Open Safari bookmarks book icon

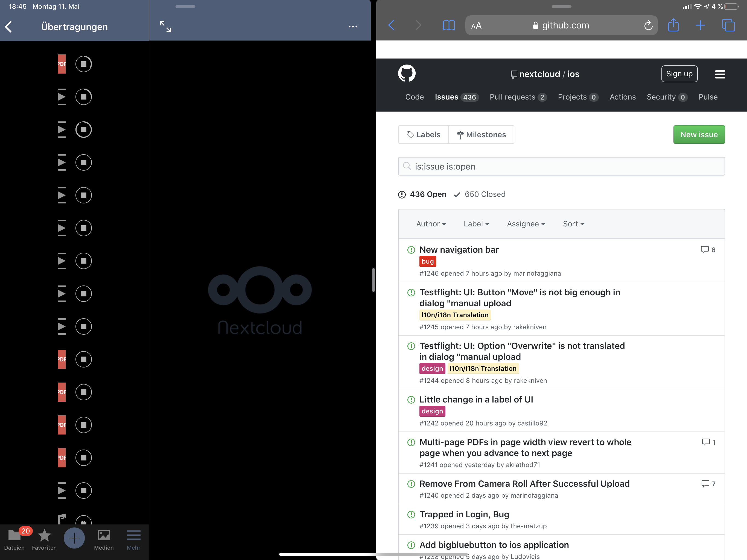point(449,25)
